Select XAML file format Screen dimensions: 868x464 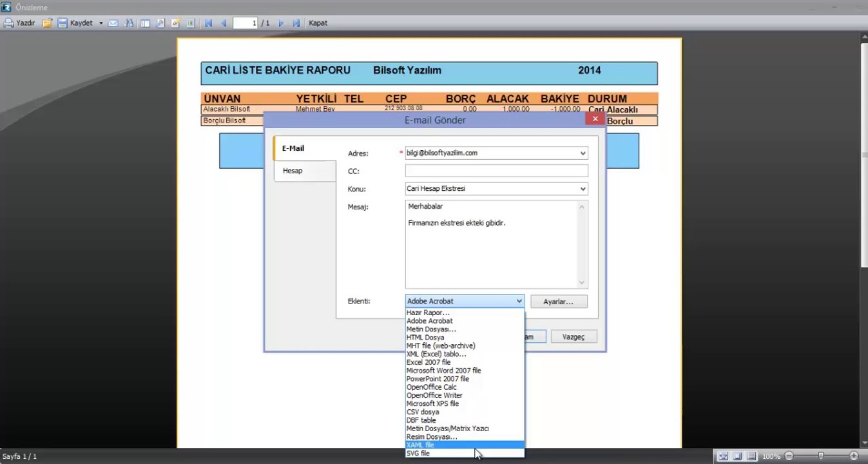tap(465, 445)
